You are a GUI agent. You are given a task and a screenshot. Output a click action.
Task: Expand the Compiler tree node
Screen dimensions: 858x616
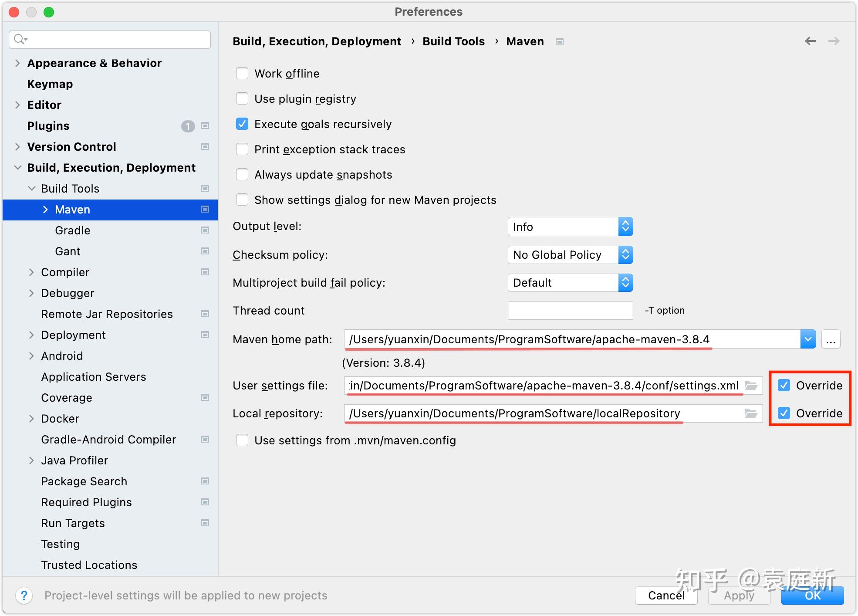(31, 272)
